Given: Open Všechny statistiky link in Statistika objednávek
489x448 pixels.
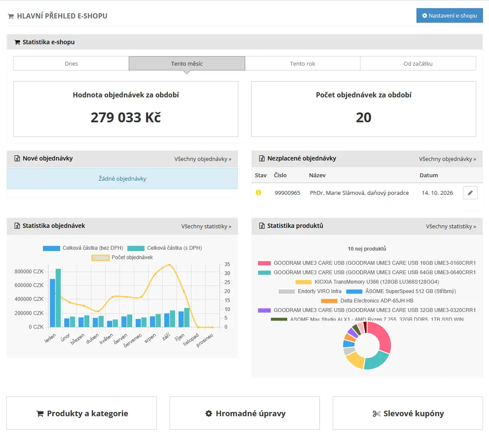Looking at the screenshot, I should [x=206, y=226].
